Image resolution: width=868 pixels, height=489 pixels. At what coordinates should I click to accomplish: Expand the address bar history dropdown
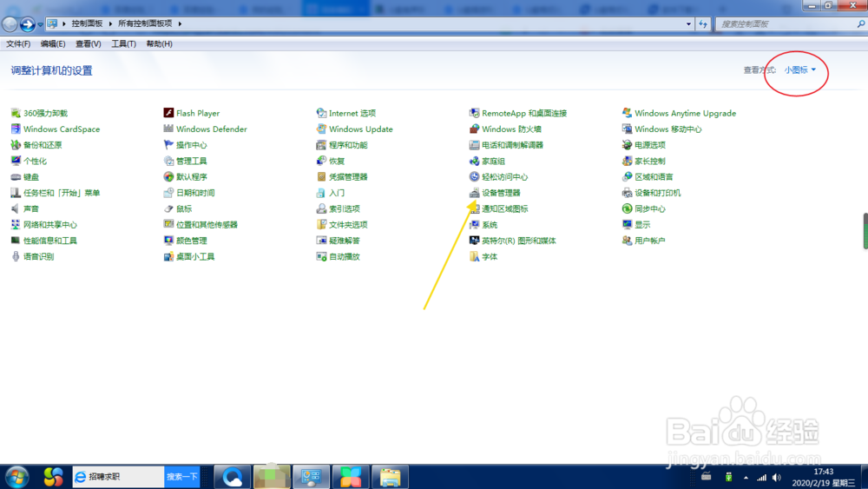click(x=688, y=23)
